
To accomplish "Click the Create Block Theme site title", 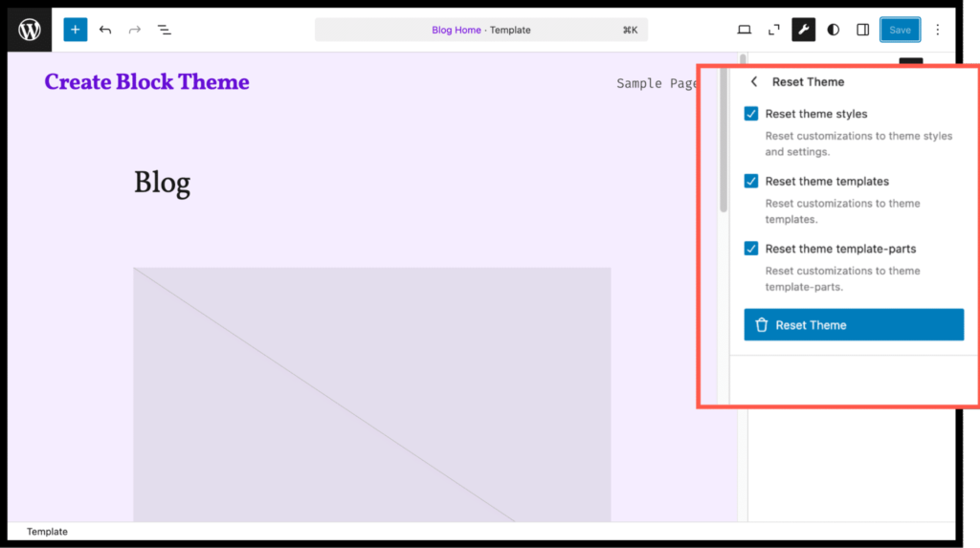I will click(146, 82).
